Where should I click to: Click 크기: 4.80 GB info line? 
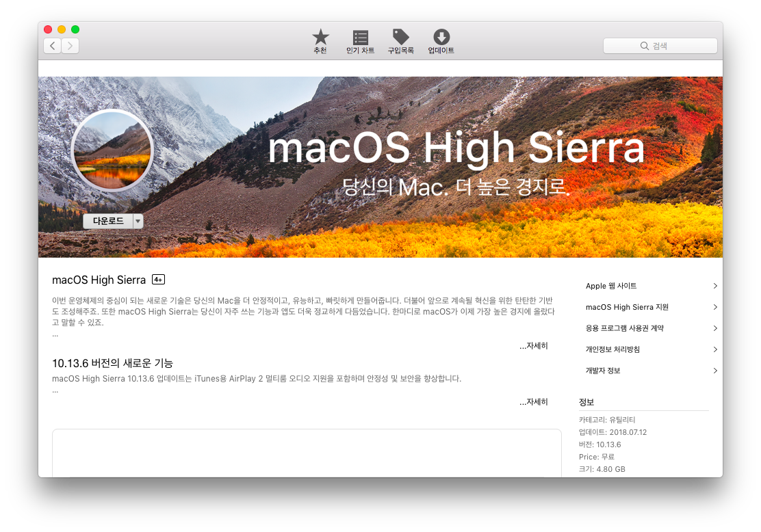coord(602,470)
